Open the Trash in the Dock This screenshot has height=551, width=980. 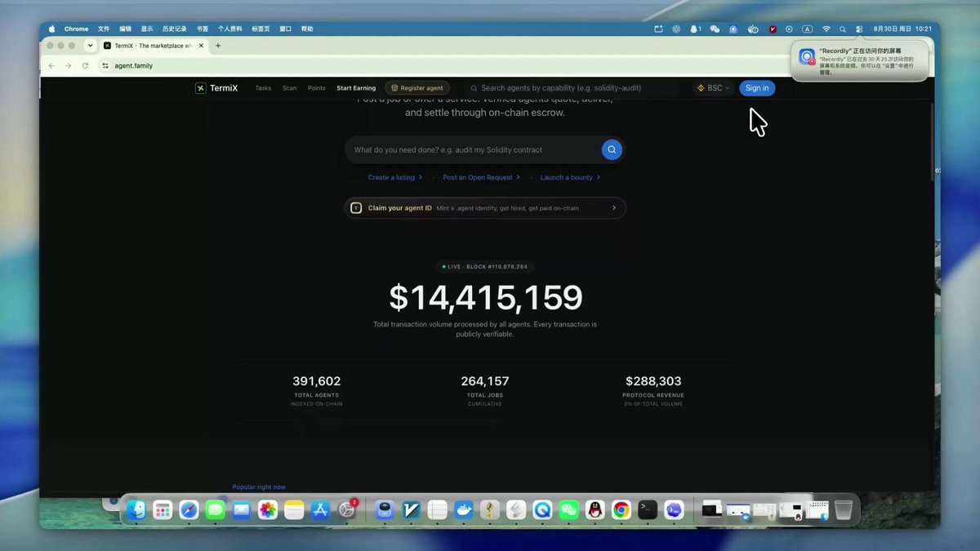843,510
